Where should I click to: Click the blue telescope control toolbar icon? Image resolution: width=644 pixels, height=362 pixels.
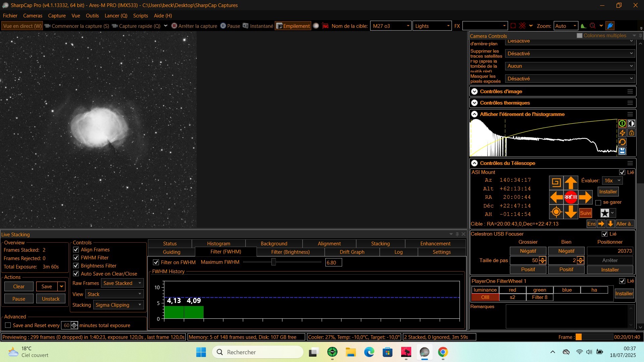pos(610,26)
